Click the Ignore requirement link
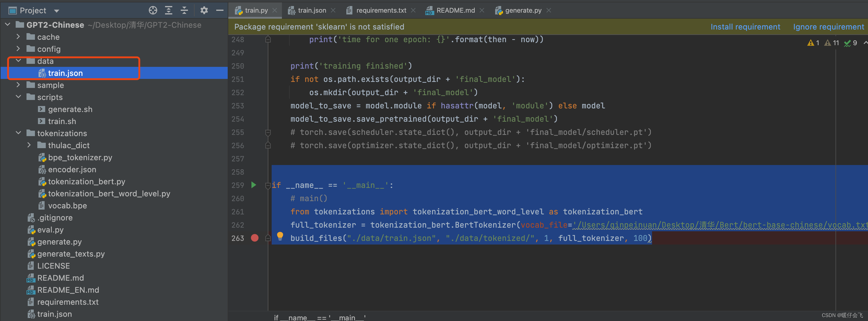 (828, 27)
